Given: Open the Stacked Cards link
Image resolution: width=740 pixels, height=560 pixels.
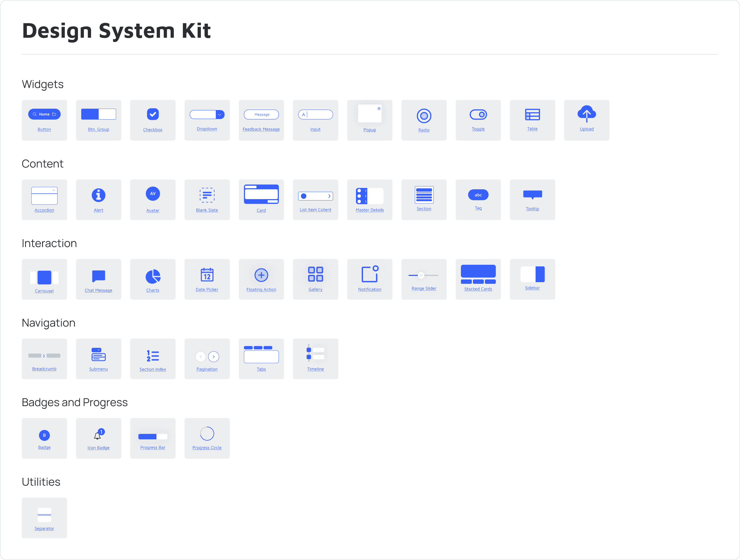Looking at the screenshot, I should 478,289.
